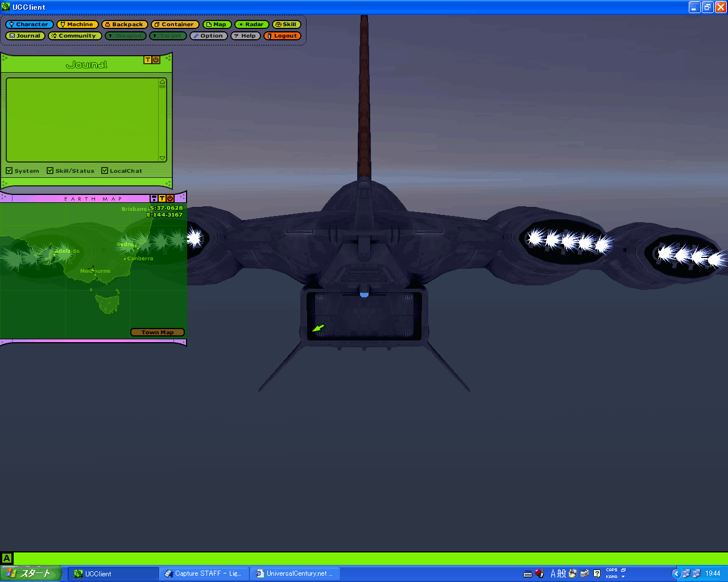Click Earth Map minimize-size icon
Screen dimensions: 728x582
(154, 198)
